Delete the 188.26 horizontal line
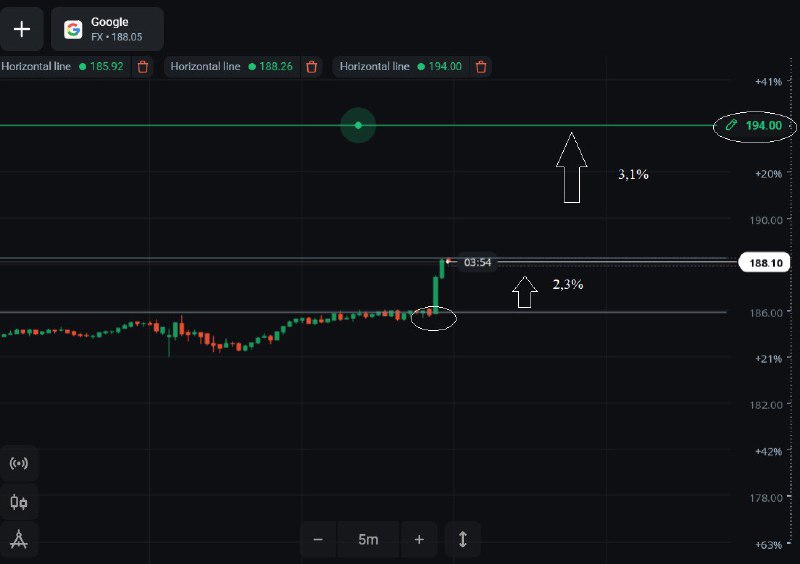This screenshot has width=800, height=564. tap(312, 67)
